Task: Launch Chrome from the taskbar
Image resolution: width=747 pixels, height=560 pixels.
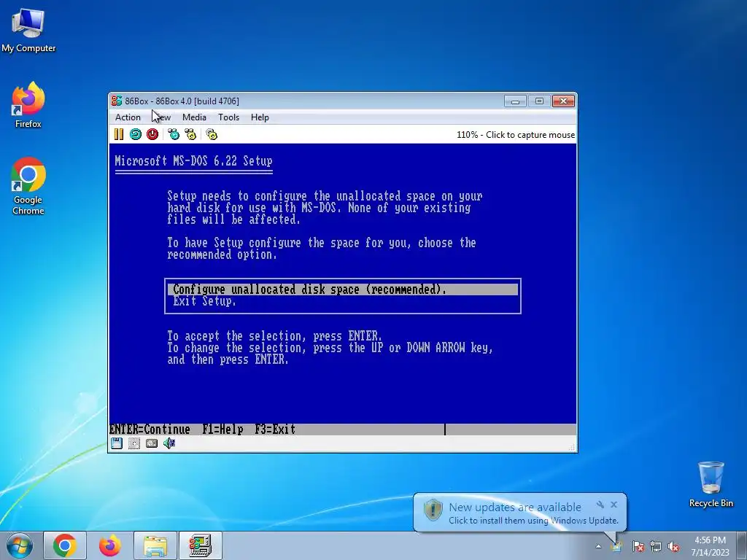Action: pos(65,545)
